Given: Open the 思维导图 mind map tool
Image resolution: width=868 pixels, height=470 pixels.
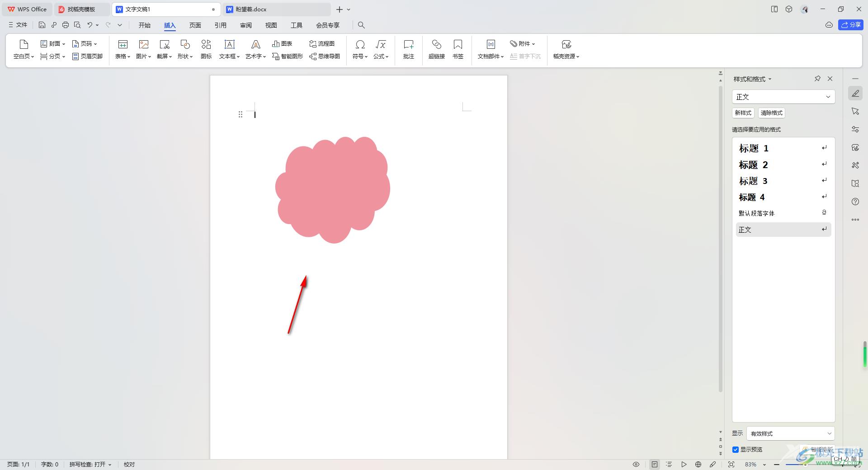Looking at the screenshot, I should pyautogui.click(x=325, y=56).
